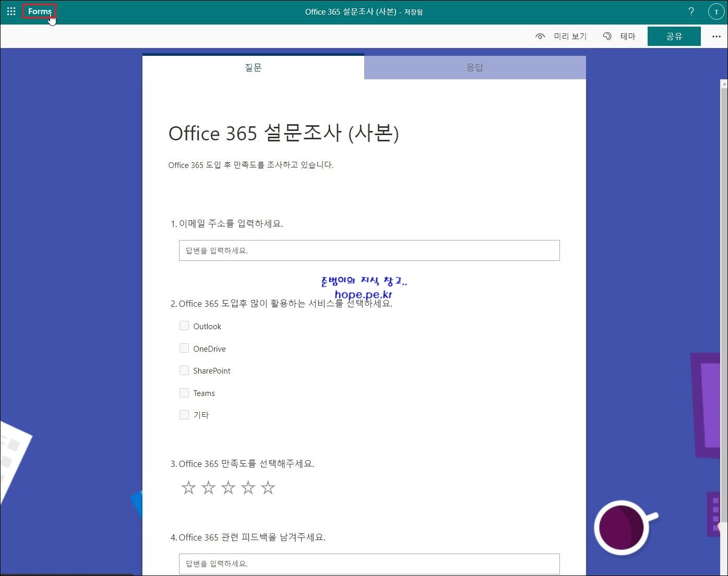
Task: Open the user account avatar
Action: (716, 11)
